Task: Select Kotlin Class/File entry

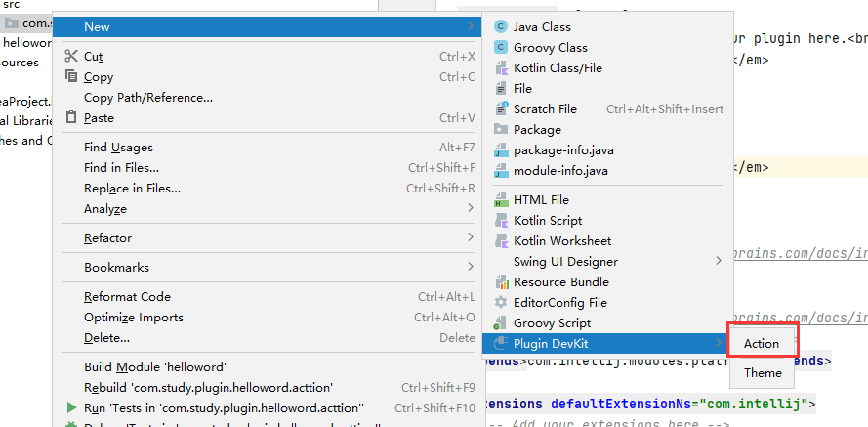Action: pos(608,68)
